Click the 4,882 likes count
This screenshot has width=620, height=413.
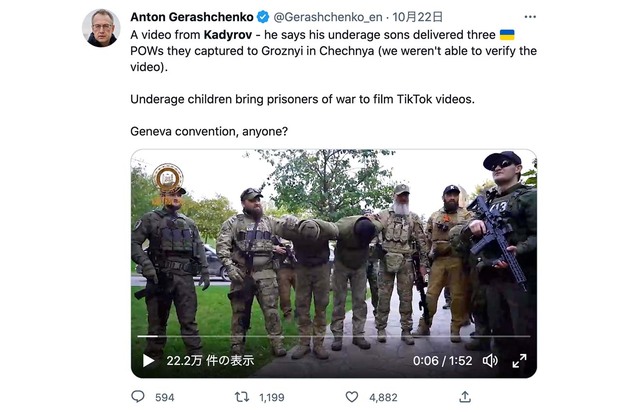382,397
